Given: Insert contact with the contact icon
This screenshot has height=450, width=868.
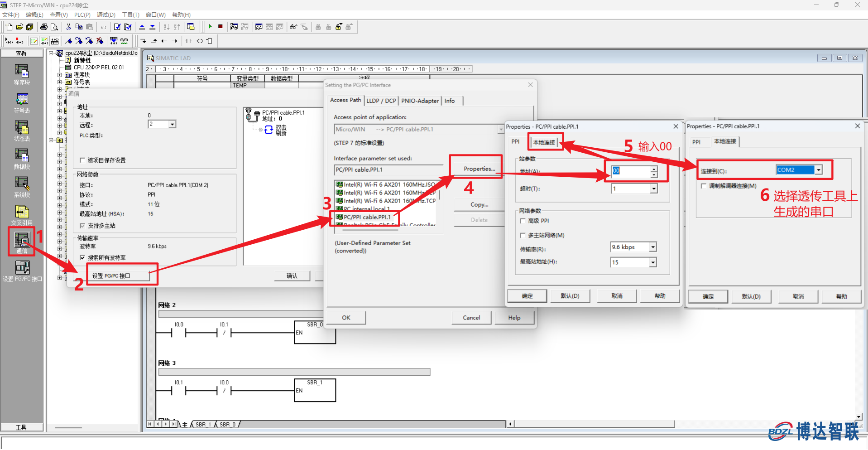Looking at the screenshot, I should coord(188,41).
